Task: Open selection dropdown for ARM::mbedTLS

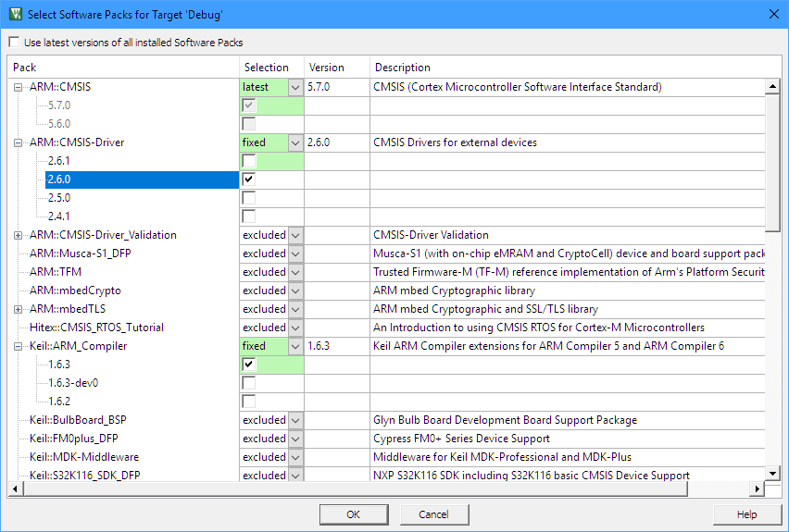Action: [296, 309]
